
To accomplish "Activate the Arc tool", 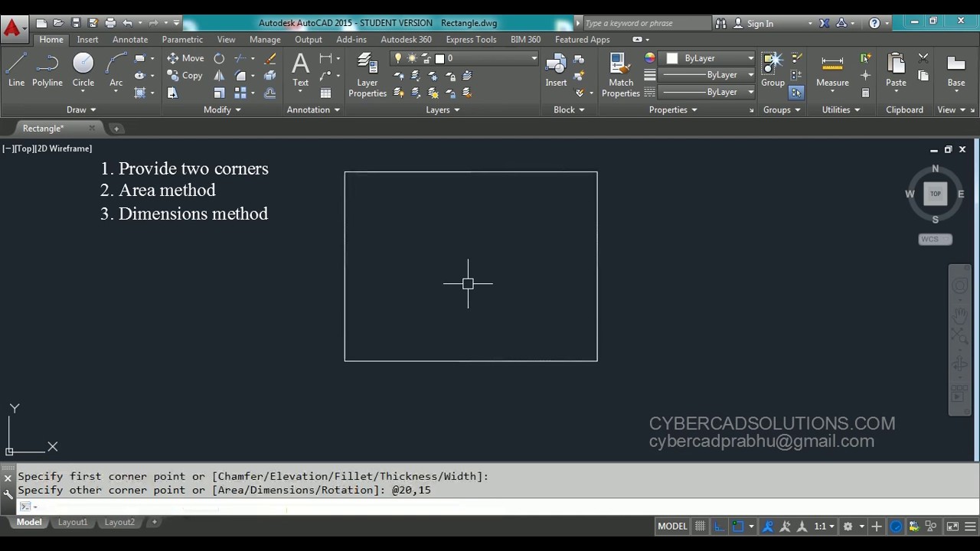I will click(x=116, y=70).
